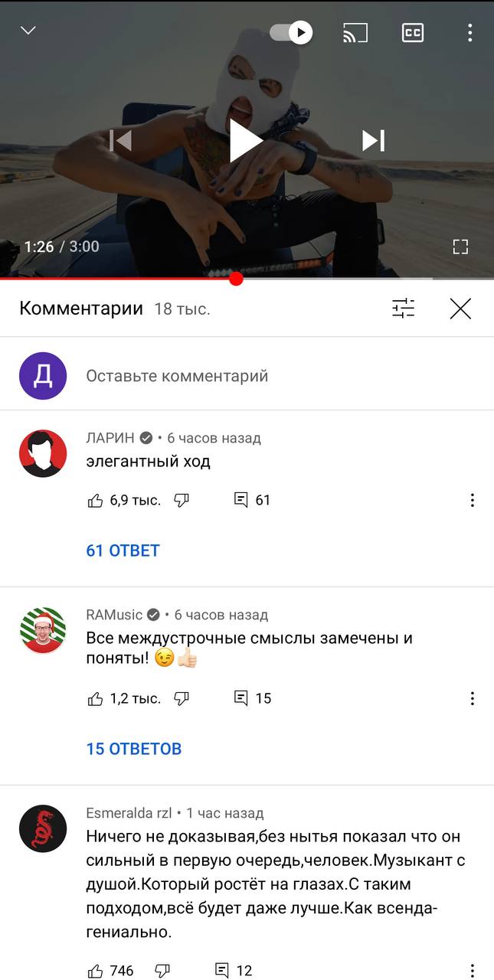This screenshot has height=980, width=494.
Task: Expand the '61 ОТВЕТ' replies
Action: [x=123, y=550]
